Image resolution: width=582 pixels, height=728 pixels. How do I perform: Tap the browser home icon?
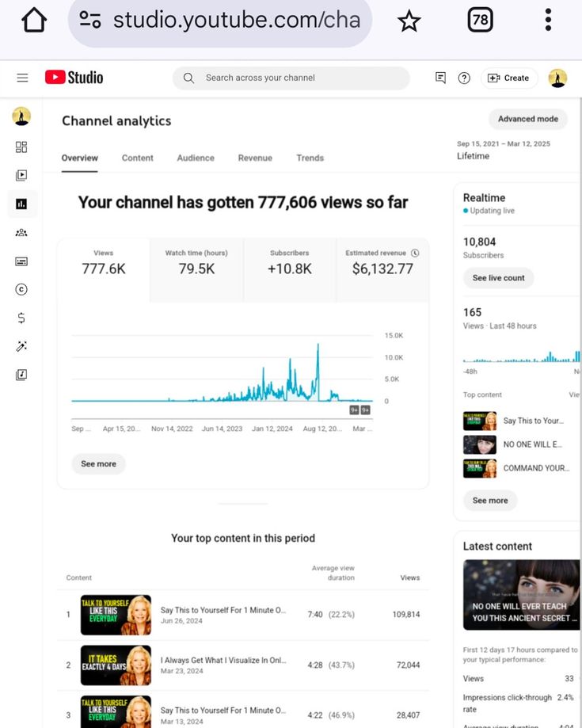[x=34, y=20]
